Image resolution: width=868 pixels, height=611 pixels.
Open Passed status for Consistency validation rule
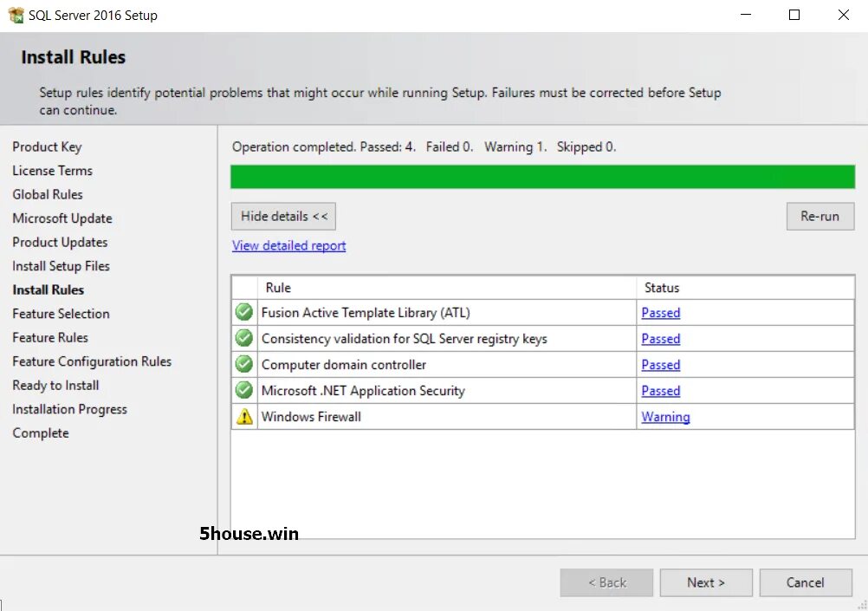(x=660, y=339)
